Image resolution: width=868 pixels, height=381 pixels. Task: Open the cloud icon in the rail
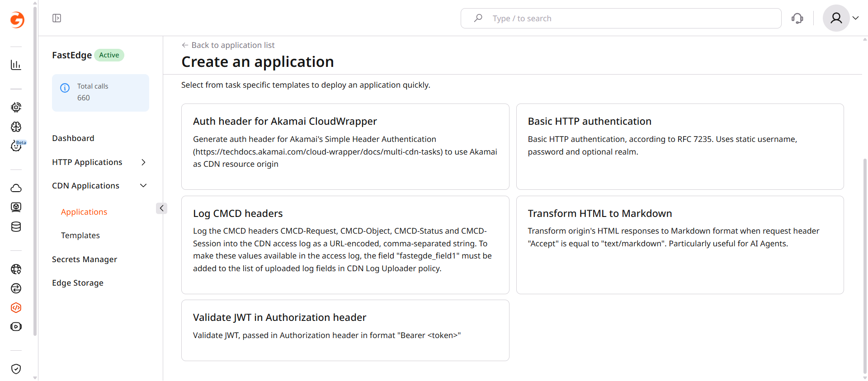pos(16,188)
